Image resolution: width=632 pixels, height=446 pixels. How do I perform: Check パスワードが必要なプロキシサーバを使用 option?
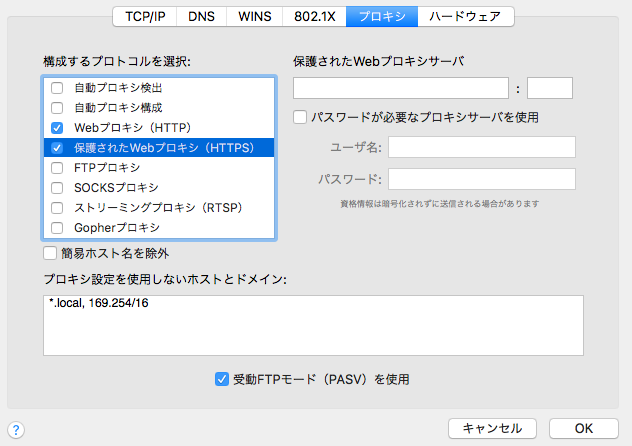300,117
